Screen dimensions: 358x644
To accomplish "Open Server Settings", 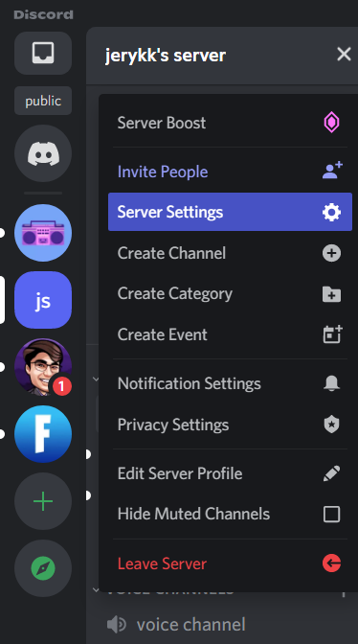I will click(x=230, y=212).
